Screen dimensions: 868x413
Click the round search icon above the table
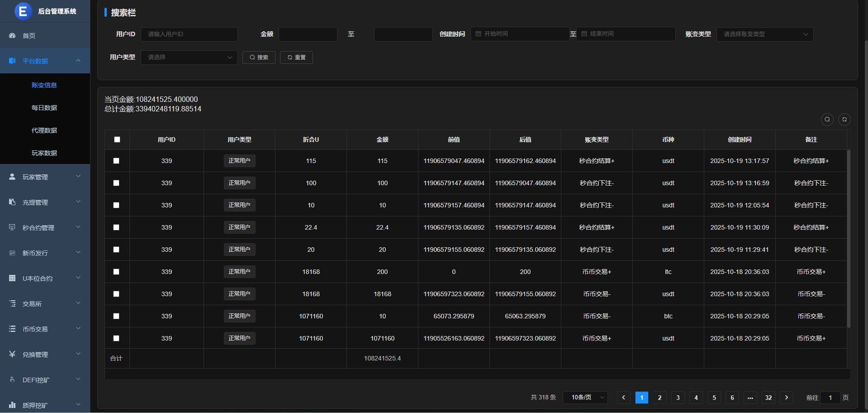click(827, 119)
